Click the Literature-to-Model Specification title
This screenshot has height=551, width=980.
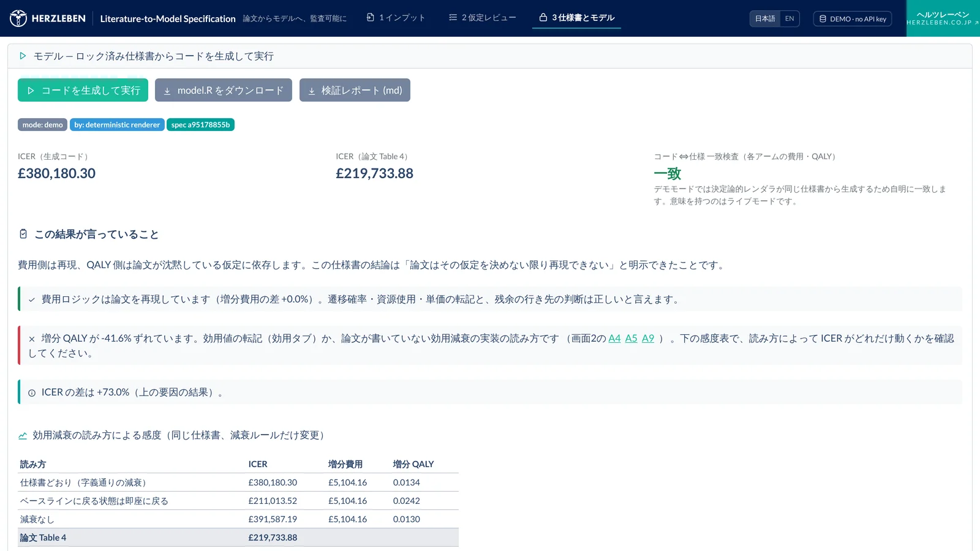point(168,19)
